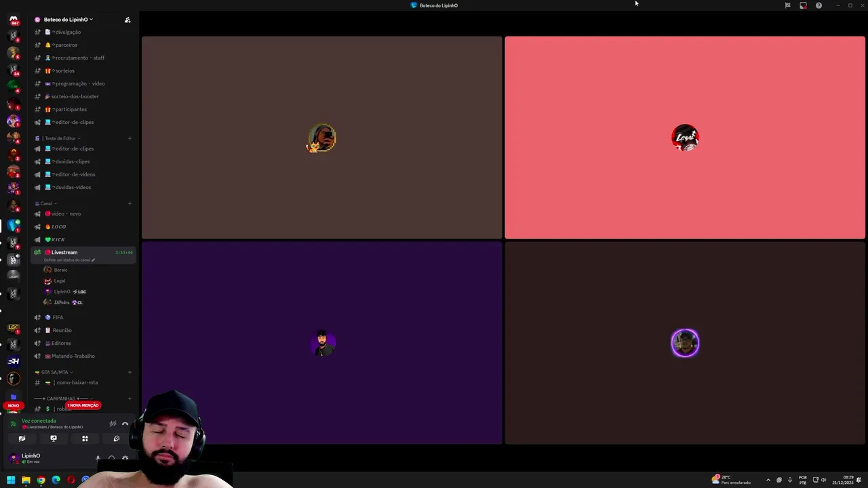Collapse GTA SA/MTA category
The image size is (868, 488).
pyautogui.click(x=54, y=372)
